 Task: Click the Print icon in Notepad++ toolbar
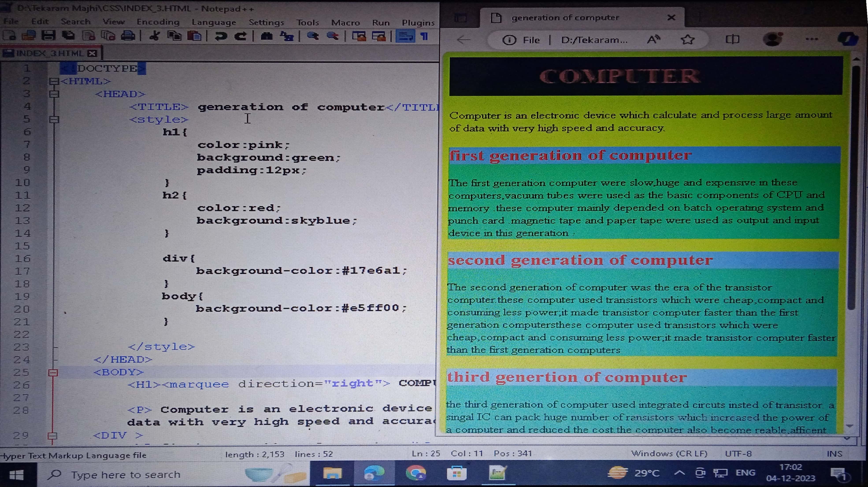click(128, 36)
